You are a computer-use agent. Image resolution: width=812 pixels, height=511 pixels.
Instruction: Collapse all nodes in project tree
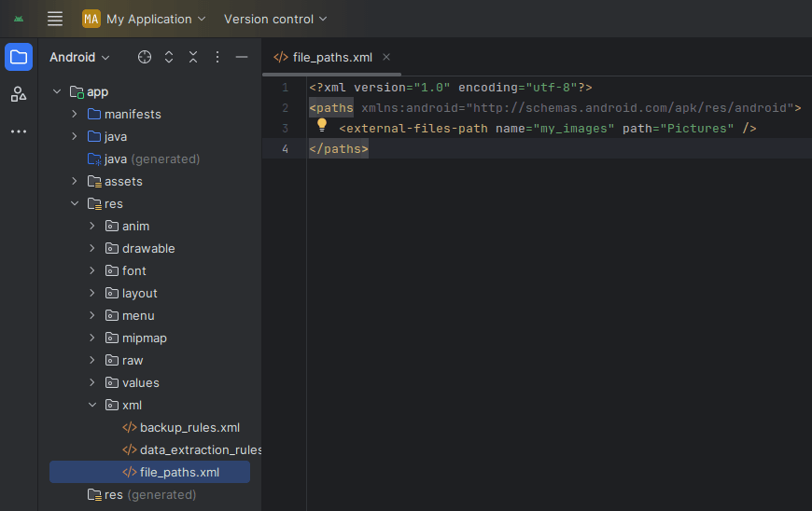point(193,57)
